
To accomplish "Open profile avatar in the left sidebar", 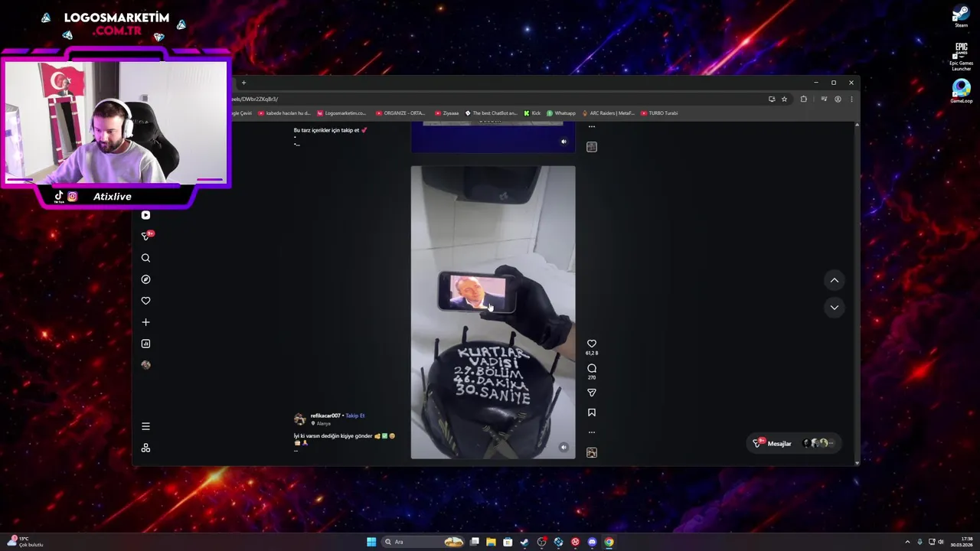I will 145,365.
